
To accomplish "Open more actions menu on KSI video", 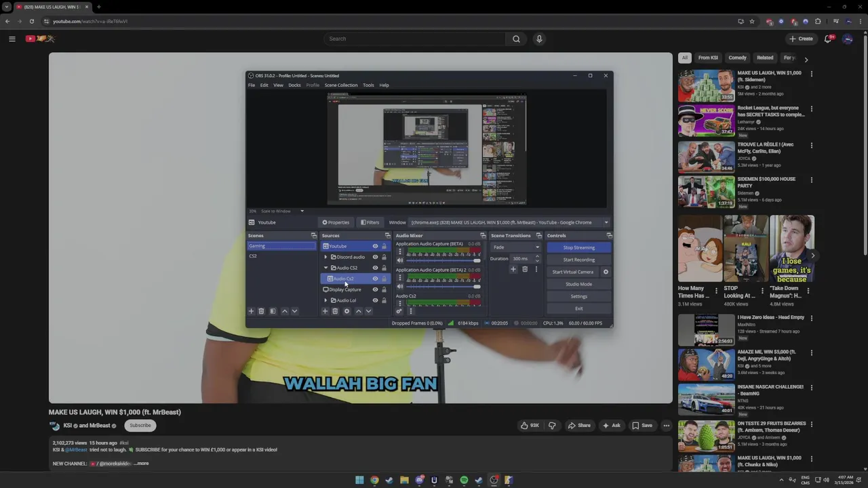I will point(666,426).
